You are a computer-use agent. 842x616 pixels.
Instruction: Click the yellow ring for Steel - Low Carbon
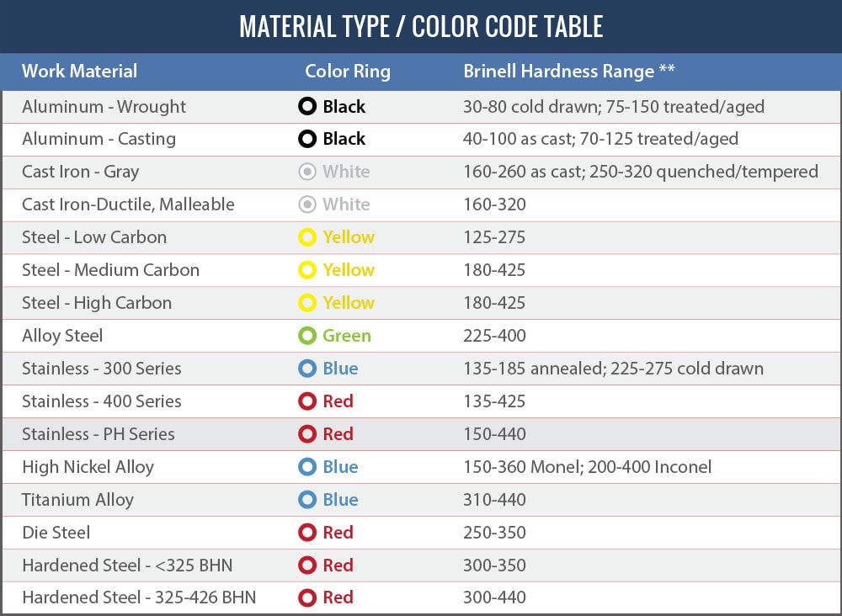point(307,237)
